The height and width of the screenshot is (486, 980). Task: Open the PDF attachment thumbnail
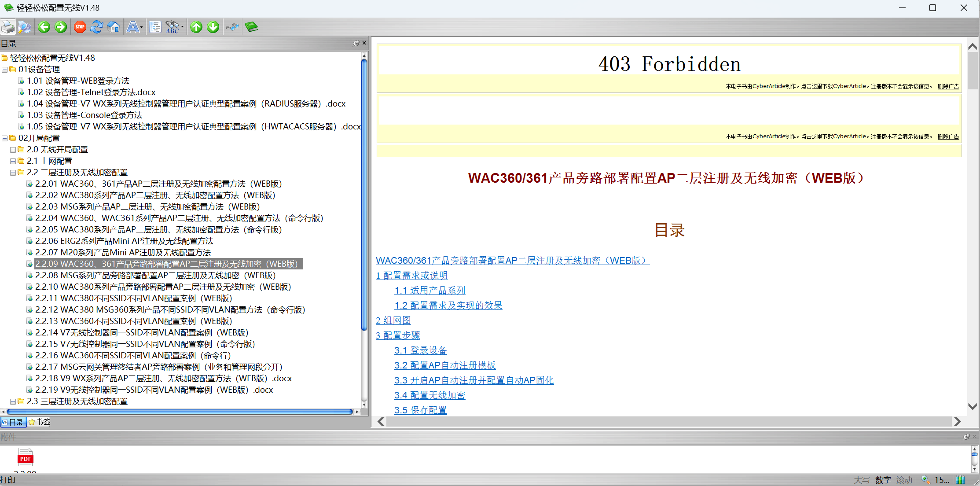tap(25, 457)
